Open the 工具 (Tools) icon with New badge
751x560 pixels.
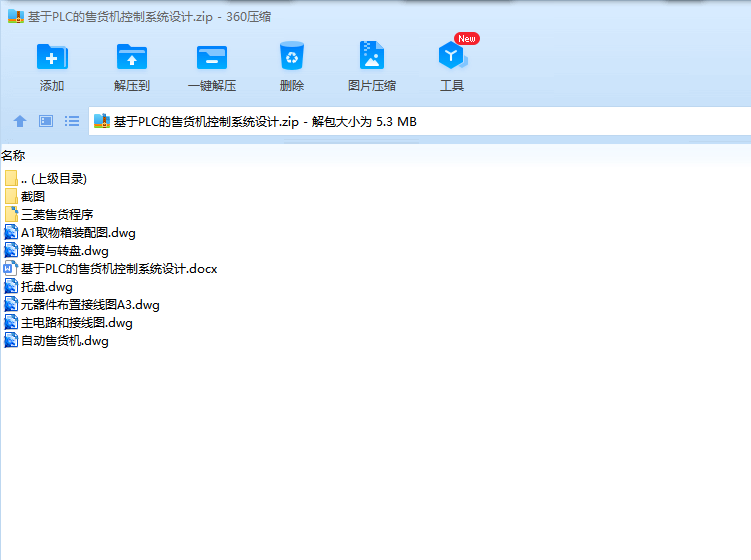pyautogui.click(x=453, y=56)
